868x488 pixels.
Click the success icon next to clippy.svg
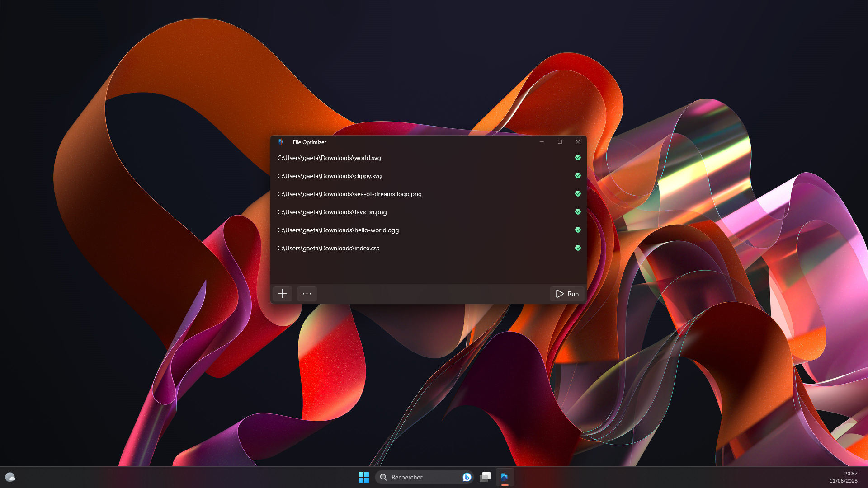click(577, 176)
